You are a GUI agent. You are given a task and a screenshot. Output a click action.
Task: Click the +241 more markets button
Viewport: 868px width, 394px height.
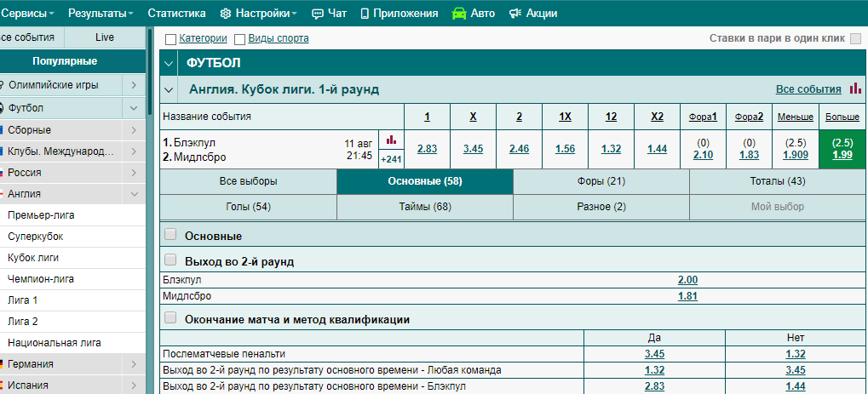tap(391, 159)
